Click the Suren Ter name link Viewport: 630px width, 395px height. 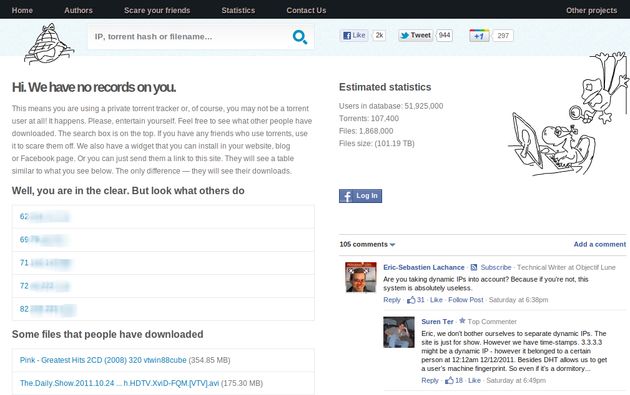(437, 321)
